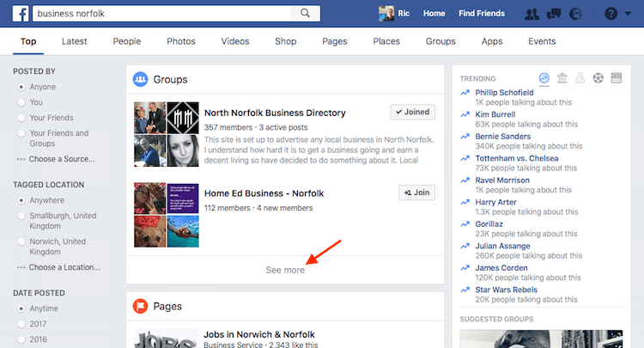Select the Top Trends trending icon
The width and height of the screenshot is (644, 348).
[x=544, y=77]
